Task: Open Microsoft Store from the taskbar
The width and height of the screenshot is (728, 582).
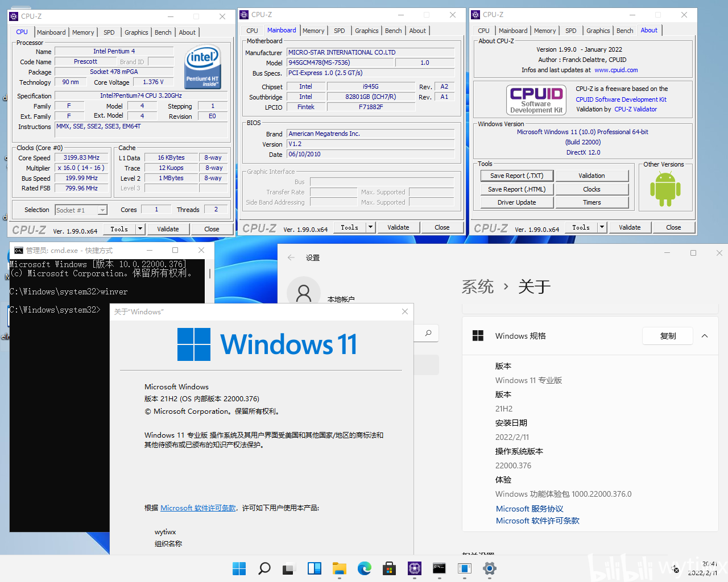Action: [390, 568]
